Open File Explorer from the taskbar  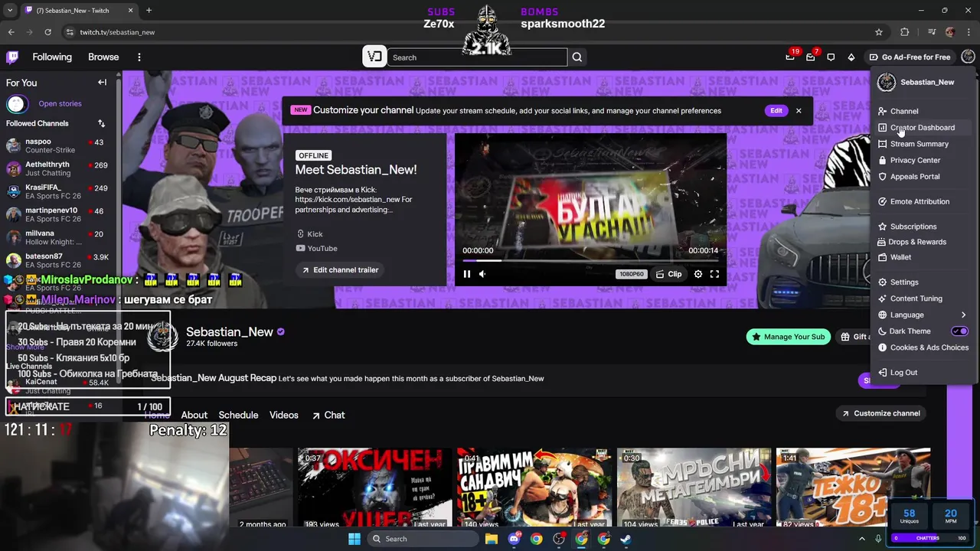(492, 539)
